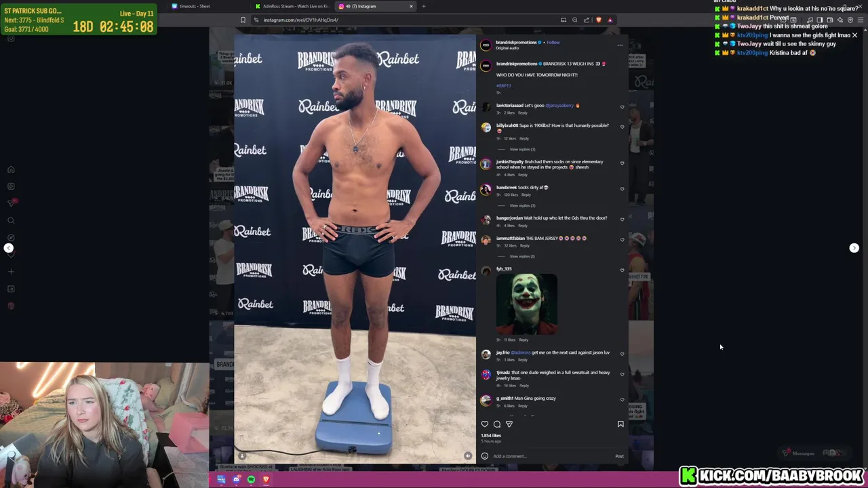Click the instagram.com address bar URL
The image size is (868, 488).
point(300,20)
